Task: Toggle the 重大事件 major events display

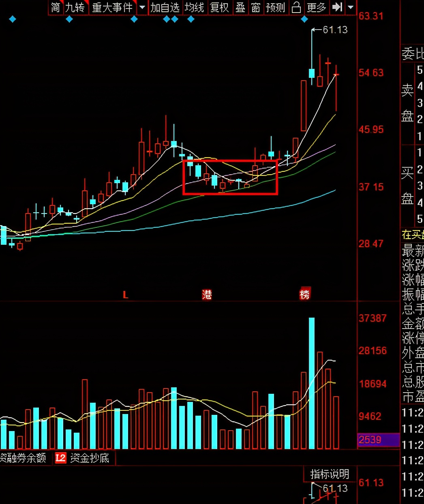Action: [112, 7]
